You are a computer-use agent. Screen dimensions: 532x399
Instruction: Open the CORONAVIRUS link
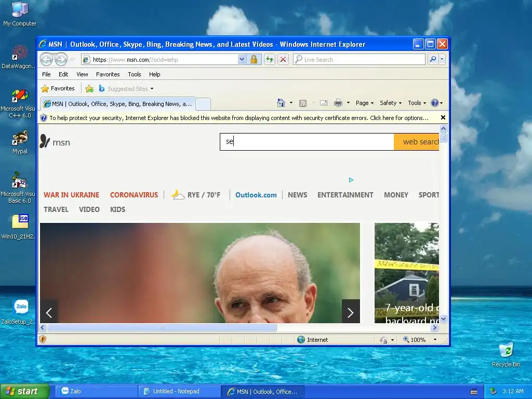coord(134,195)
